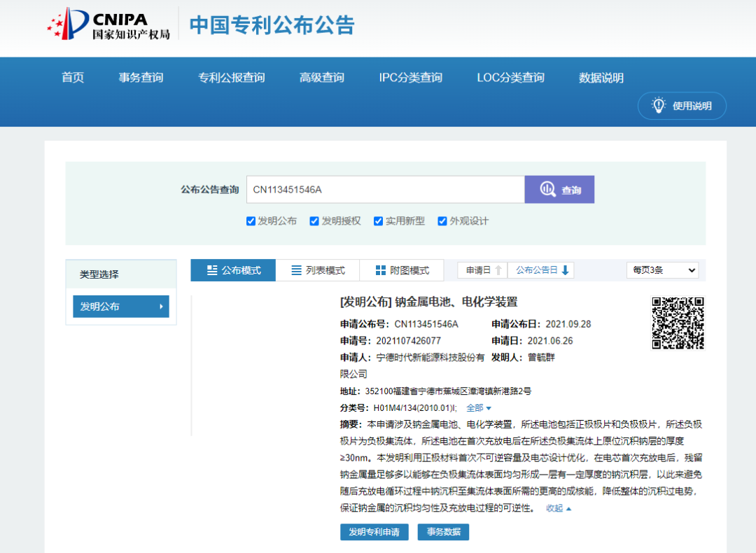Switch to 附图模式 grid view
The height and width of the screenshot is (553, 756).
[x=402, y=270]
